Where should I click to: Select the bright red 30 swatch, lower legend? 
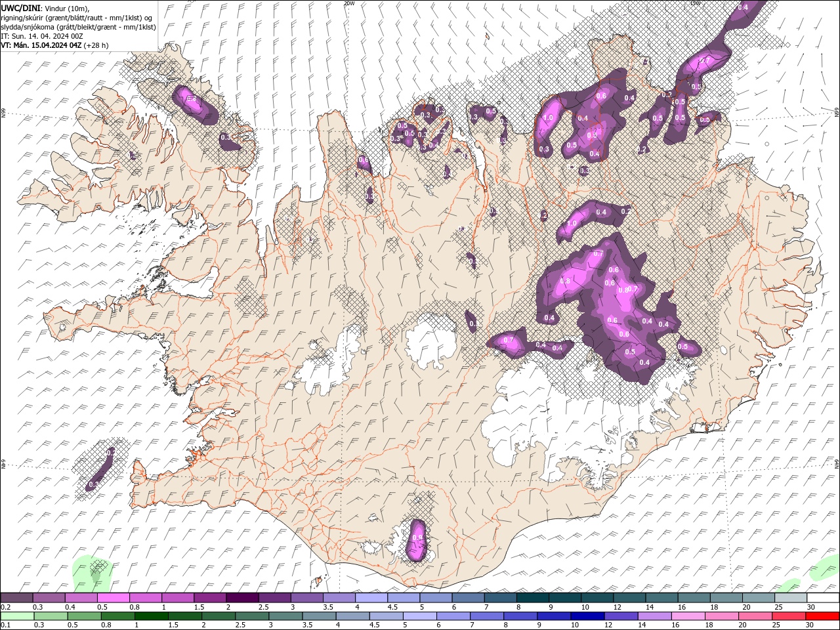coord(823,616)
